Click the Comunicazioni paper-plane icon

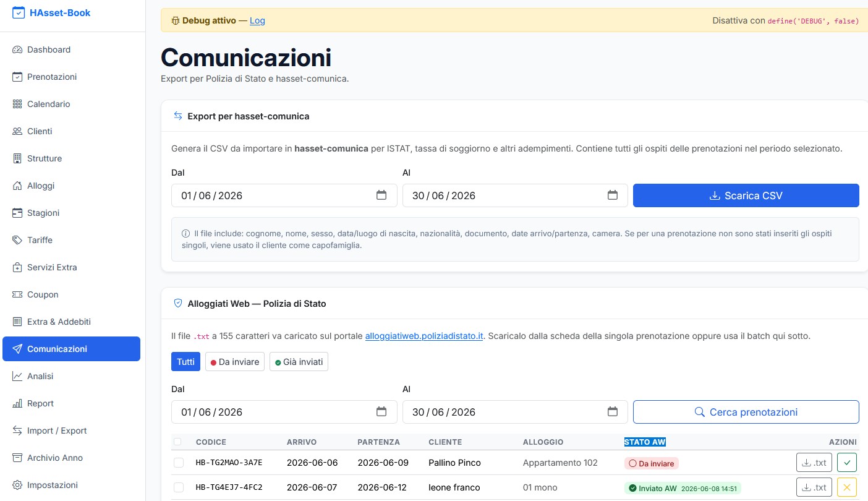[x=17, y=349]
